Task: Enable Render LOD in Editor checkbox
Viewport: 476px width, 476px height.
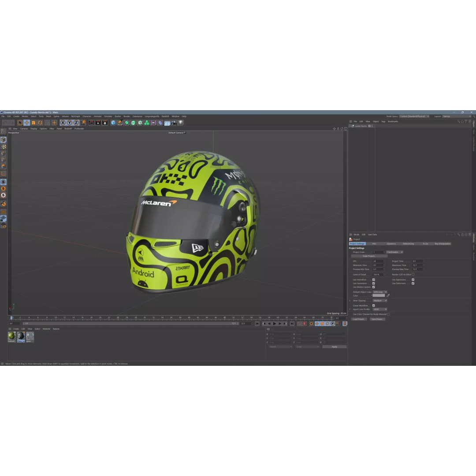Action: pyautogui.click(x=413, y=274)
